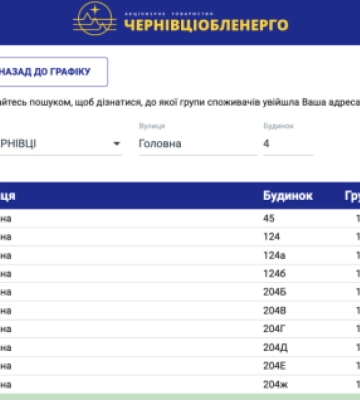Image resolution: width=360 pixels, height=400 pixels.
Task: Click the ЧЕРНІВЦІОБЛЕНЕРГО title text
Action: pos(206,25)
